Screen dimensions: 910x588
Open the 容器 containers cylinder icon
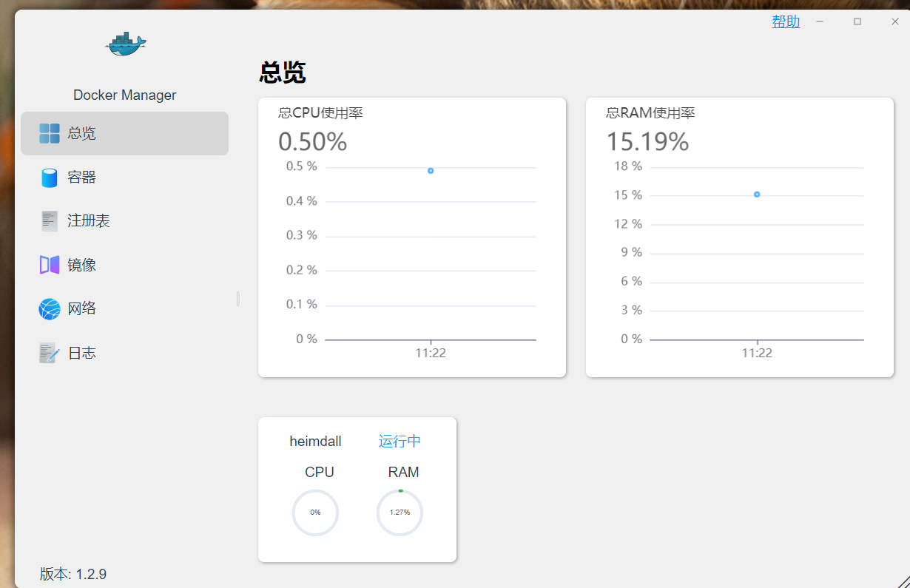click(50, 178)
